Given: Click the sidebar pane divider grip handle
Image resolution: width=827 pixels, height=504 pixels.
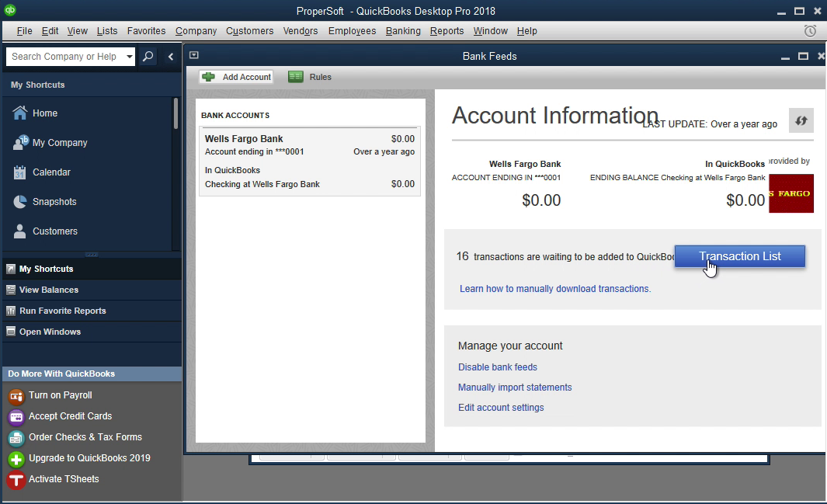Looking at the screenshot, I should coord(92,255).
